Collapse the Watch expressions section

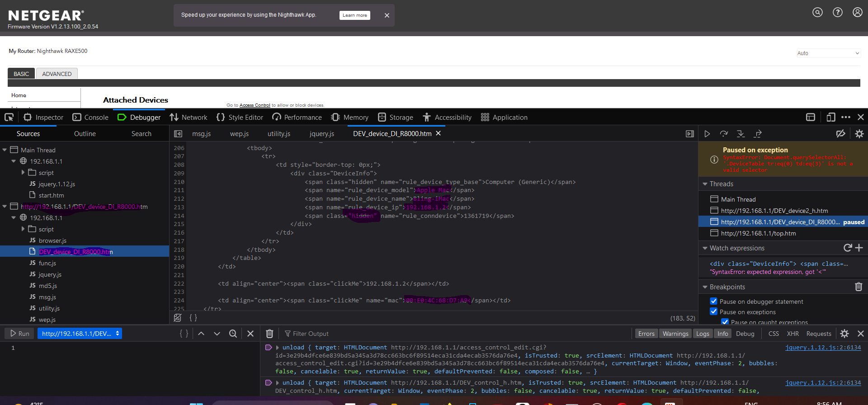point(704,248)
